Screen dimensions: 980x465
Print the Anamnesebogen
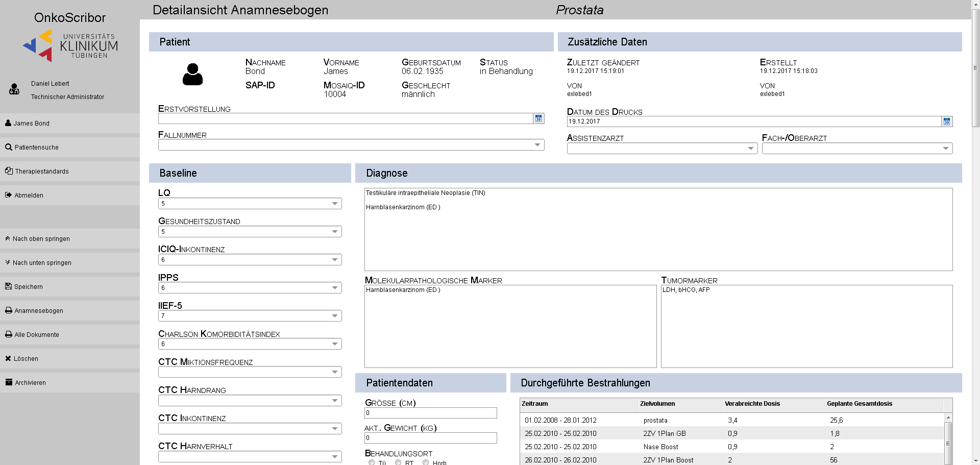pyautogui.click(x=70, y=310)
